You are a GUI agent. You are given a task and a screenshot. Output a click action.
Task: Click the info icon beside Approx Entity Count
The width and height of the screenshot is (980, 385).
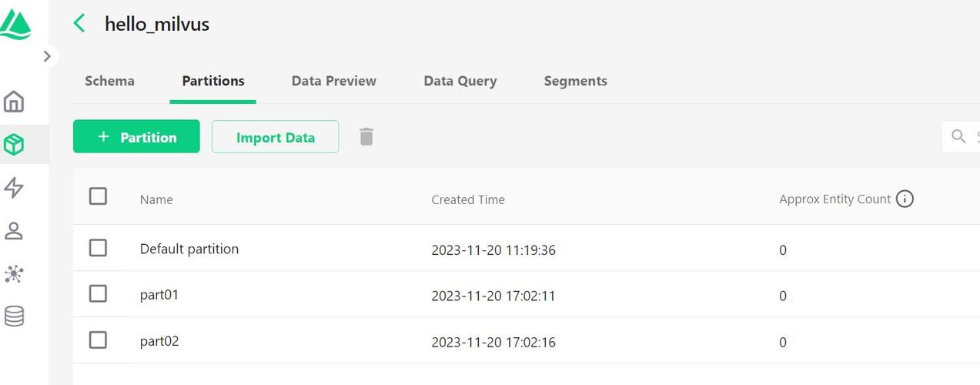tap(905, 199)
